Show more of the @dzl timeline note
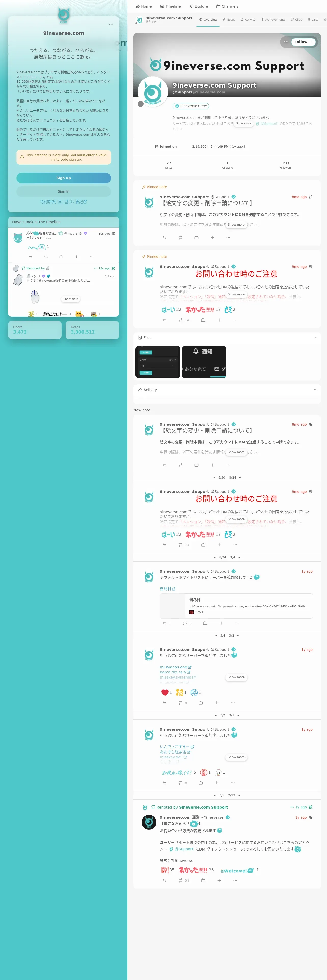This screenshot has height=980, width=327. (x=71, y=299)
